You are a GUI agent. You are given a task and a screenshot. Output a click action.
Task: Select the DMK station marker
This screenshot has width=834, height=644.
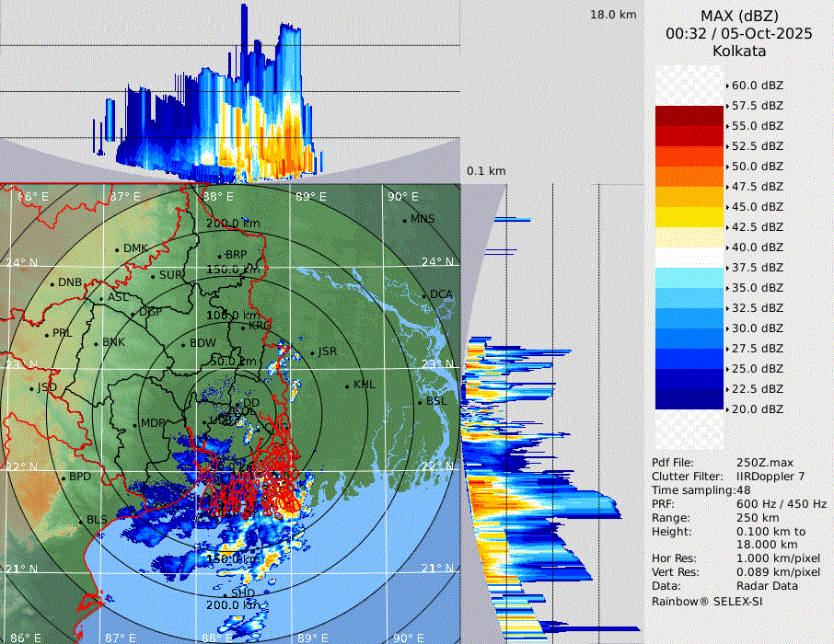[117, 249]
